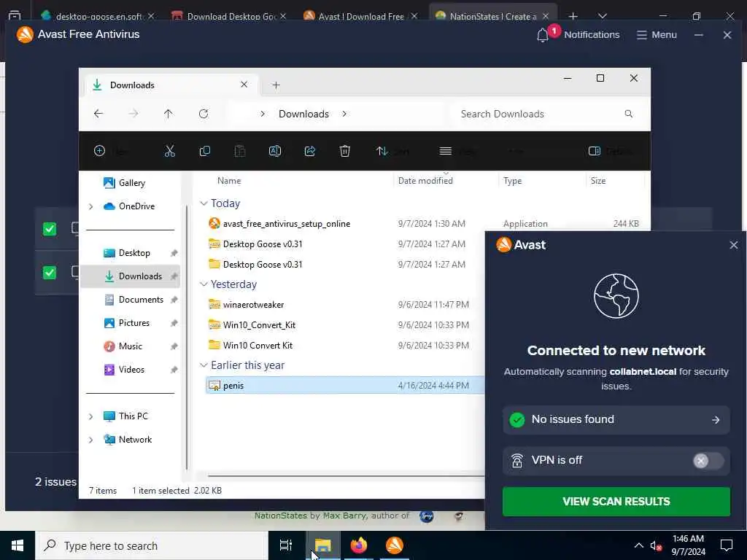Open the View layout options in Explorer toolbar
The image size is (747, 560).
457,152
